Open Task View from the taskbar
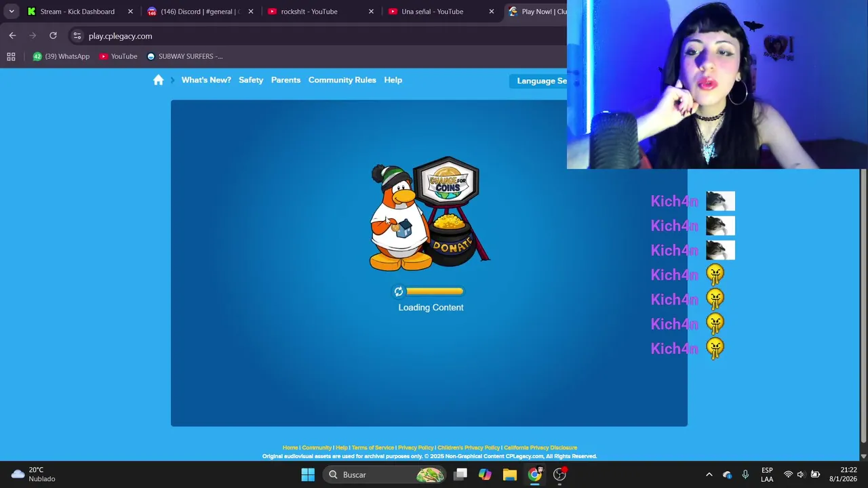Screen dimensions: 868x488 [x=460, y=474]
